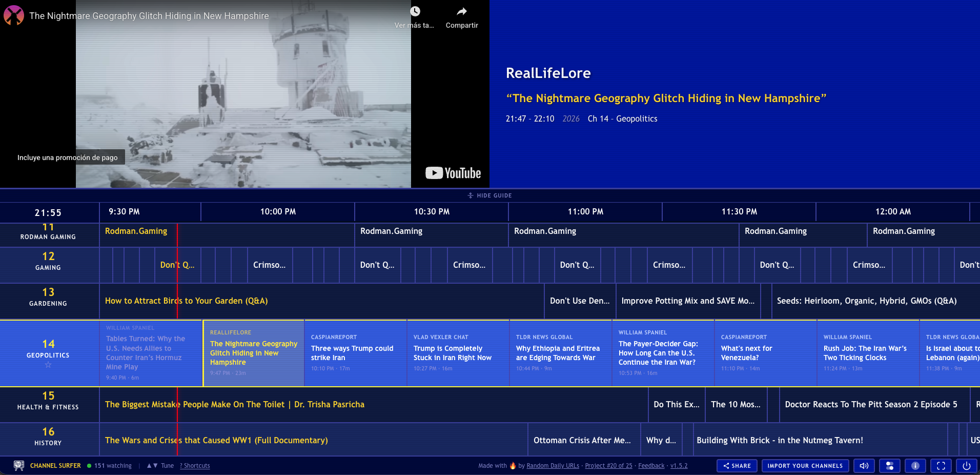Enter fullscreen mode
The height and width of the screenshot is (475, 980).
[941, 466]
